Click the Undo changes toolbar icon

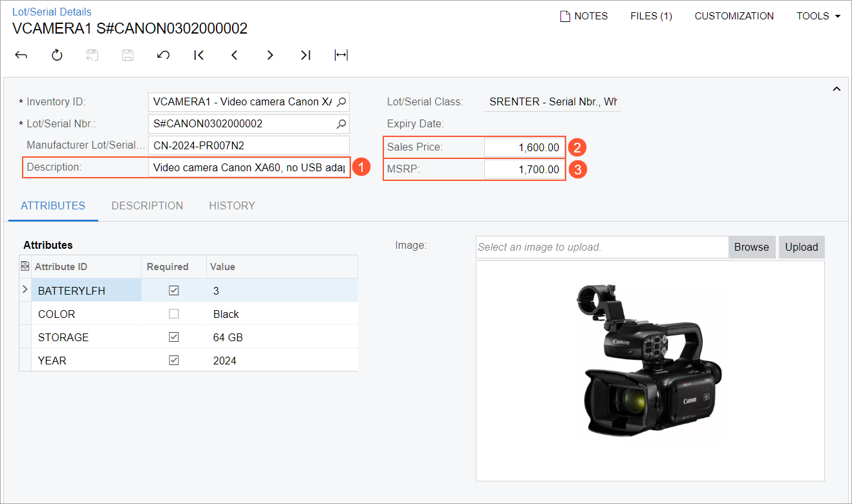click(164, 56)
